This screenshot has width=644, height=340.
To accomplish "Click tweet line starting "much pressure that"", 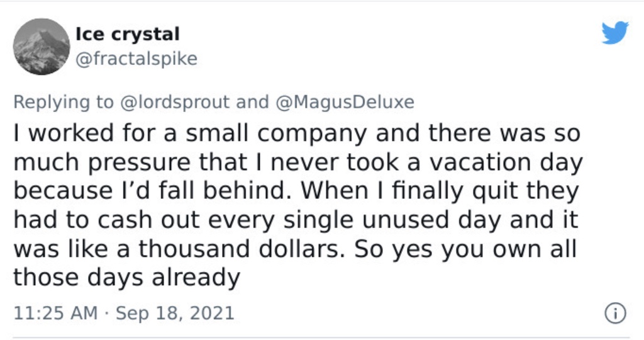I will click(298, 163).
